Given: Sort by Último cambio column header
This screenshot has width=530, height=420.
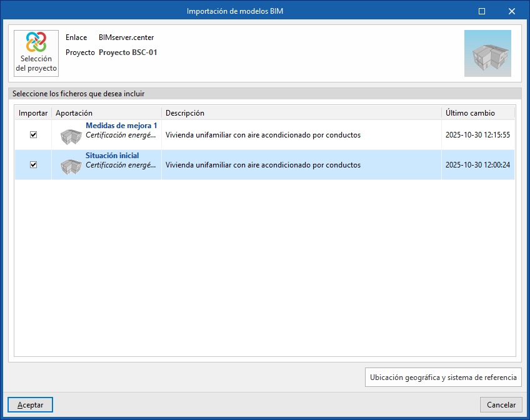Looking at the screenshot, I should [477, 113].
